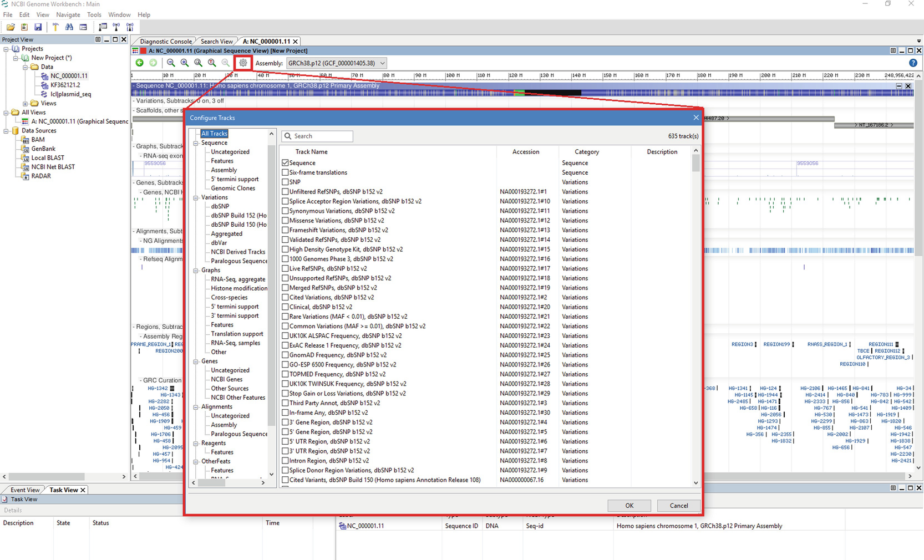Click Cancel in Configure Tracks dialog

click(679, 506)
